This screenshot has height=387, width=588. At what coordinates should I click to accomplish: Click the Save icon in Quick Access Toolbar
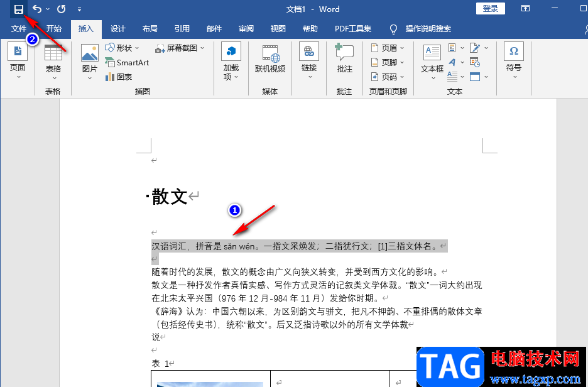(x=18, y=9)
